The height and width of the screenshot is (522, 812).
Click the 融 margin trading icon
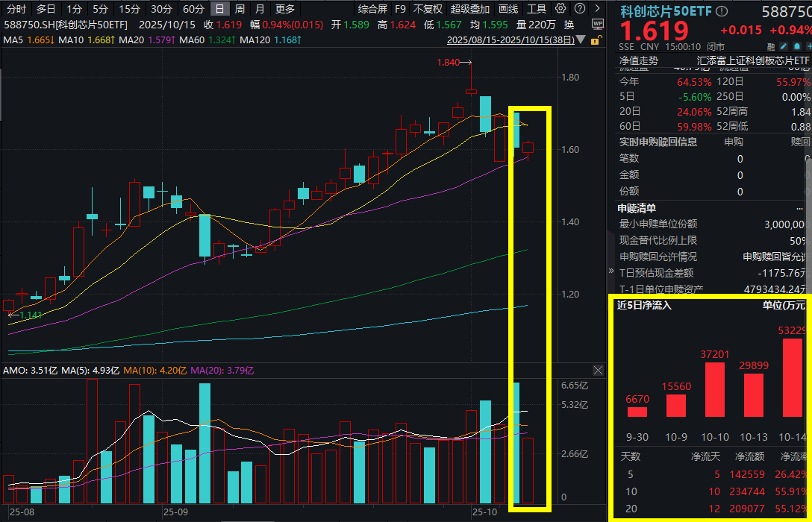[x=772, y=45]
